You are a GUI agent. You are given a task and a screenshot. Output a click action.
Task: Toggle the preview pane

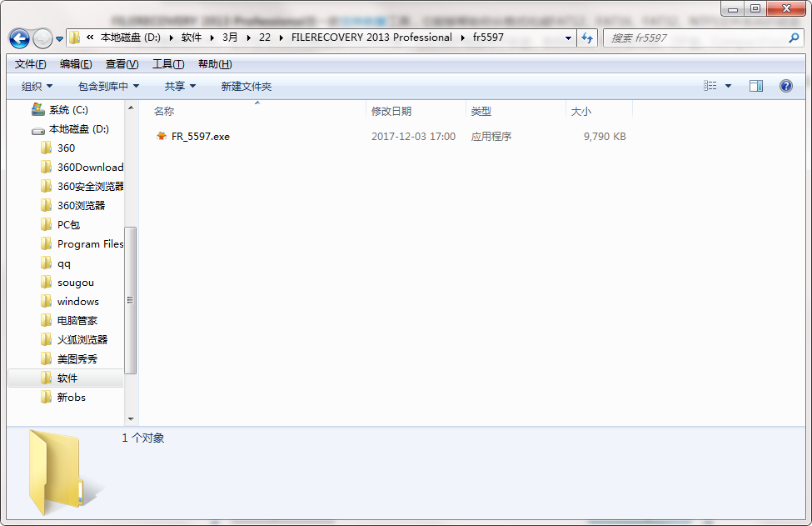(x=756, y=86)
